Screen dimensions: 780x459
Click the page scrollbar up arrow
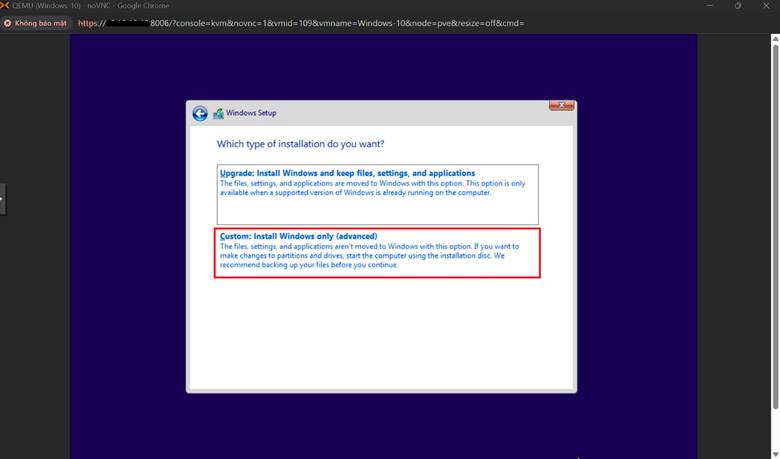pyautogui.click(x=775, y=38)
